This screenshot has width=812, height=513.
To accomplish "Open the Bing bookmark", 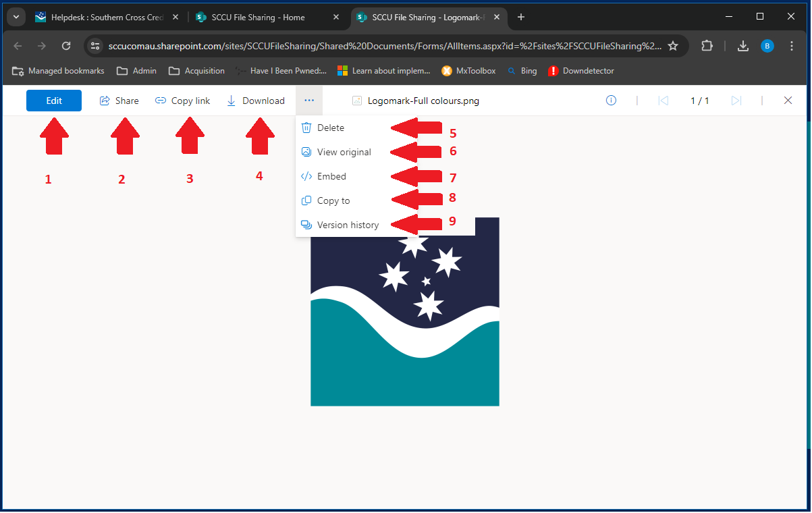I will pos(522,71).
